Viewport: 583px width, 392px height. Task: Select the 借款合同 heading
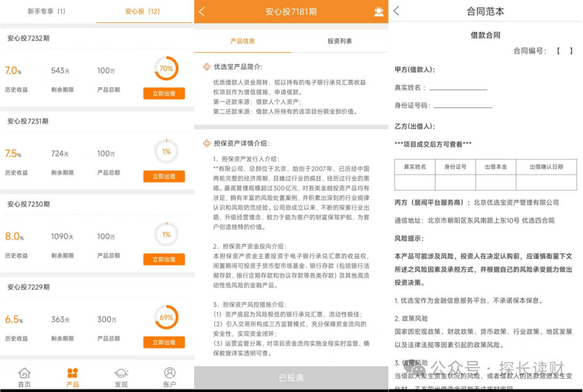click(x=485, y=35)
